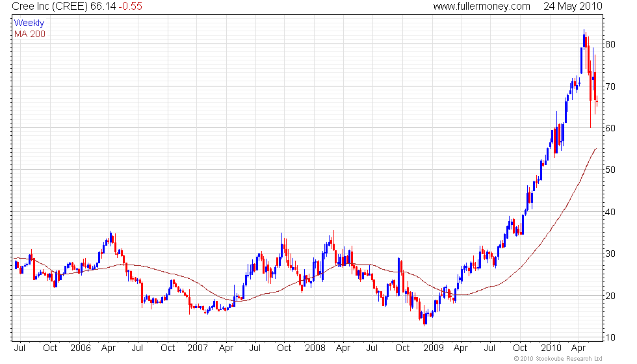
Task: Click the Oct label just before 2007
Action: [x=168, y=348]
